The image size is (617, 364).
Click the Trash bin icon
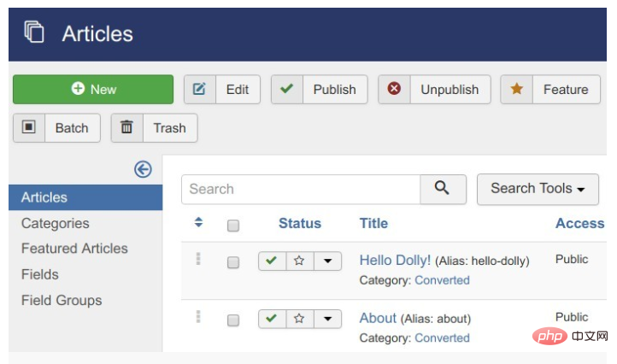click(127, 127)
